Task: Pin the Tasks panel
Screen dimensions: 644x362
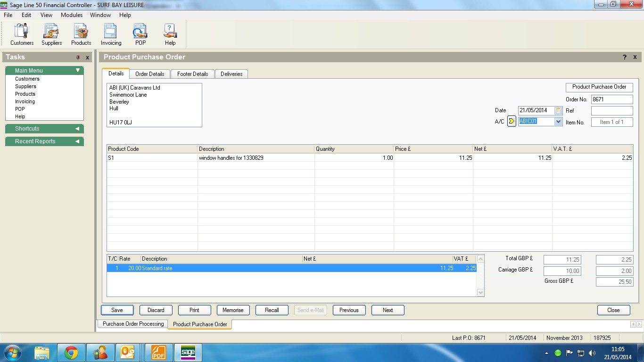Action: click(x=78, y=58)
